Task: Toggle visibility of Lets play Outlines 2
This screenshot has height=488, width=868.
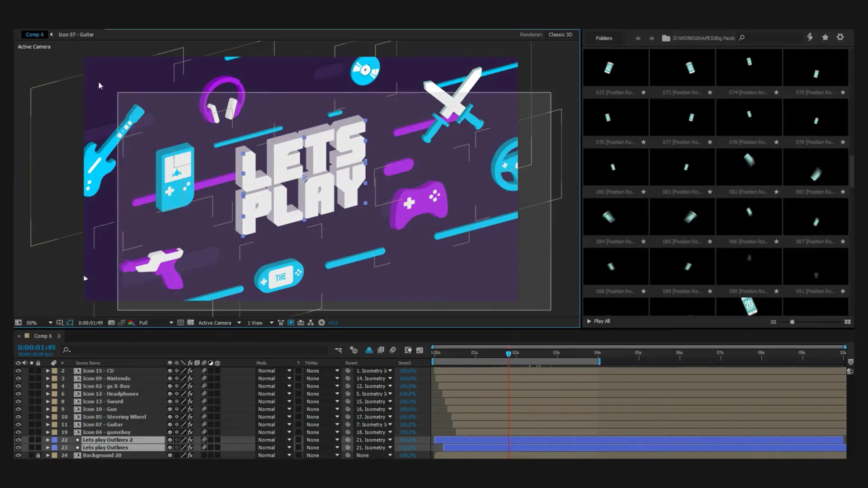Action: [18, 440]
